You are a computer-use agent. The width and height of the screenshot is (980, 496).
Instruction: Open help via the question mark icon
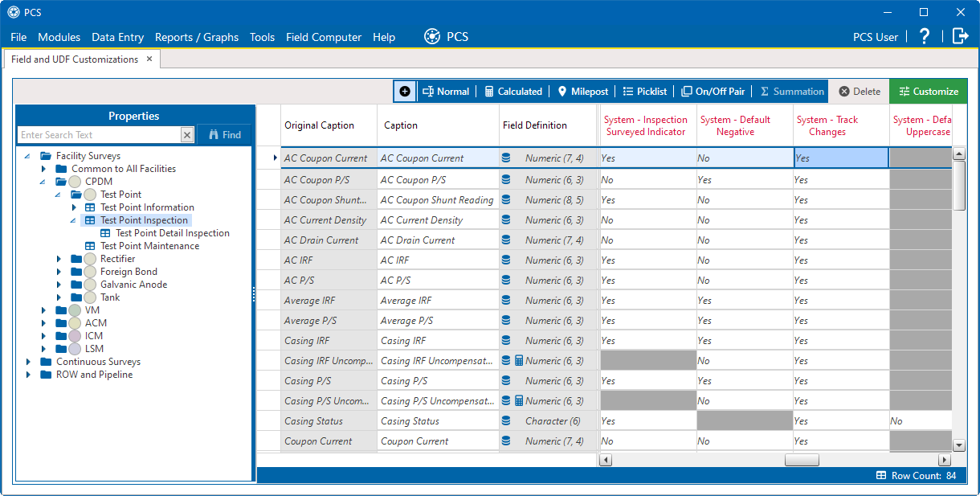click(925, 36)
